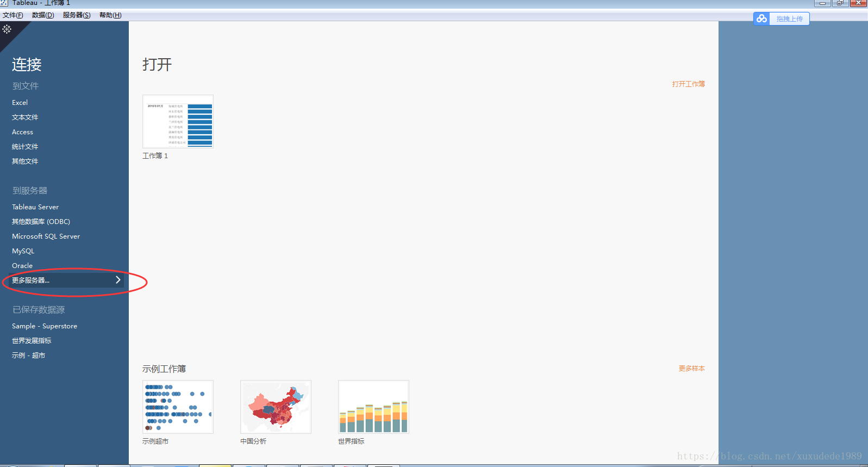Click the 中国分析 caption text
Screen dimensions: 868x467
coord(253,441)
